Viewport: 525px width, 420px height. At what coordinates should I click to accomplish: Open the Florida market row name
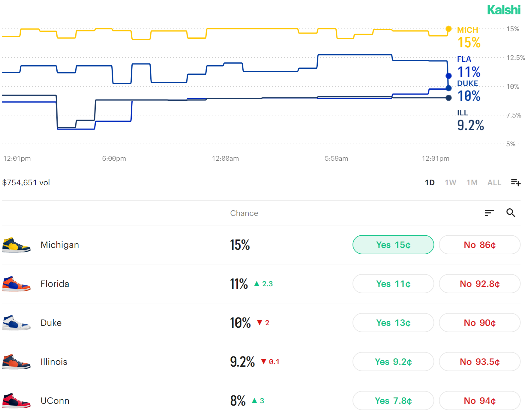coord(55,284)
